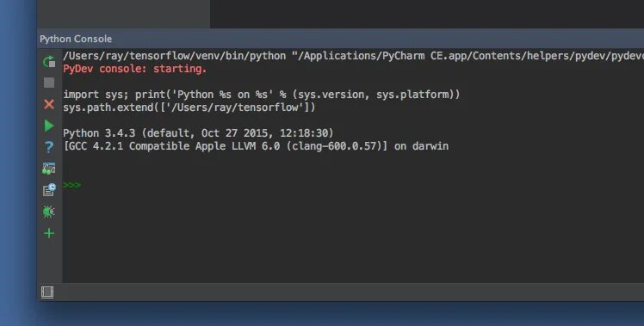Click the 'import sys; print' line
644x326 pixels.
tap(262, 95)
